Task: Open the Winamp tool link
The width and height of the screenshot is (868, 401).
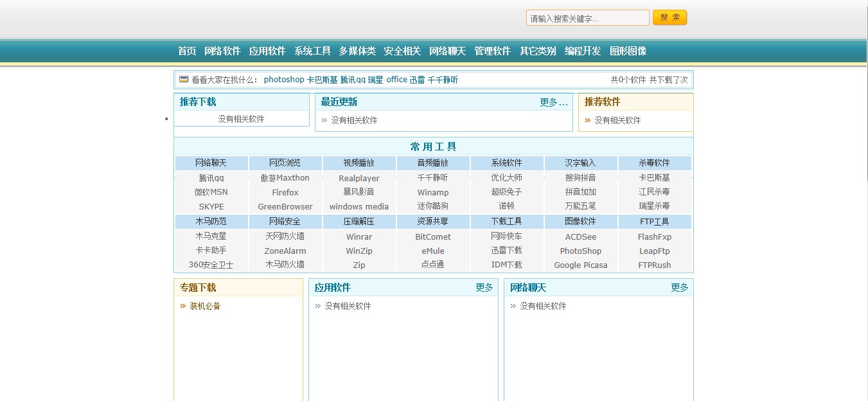Action: click(x=433, y=192)
